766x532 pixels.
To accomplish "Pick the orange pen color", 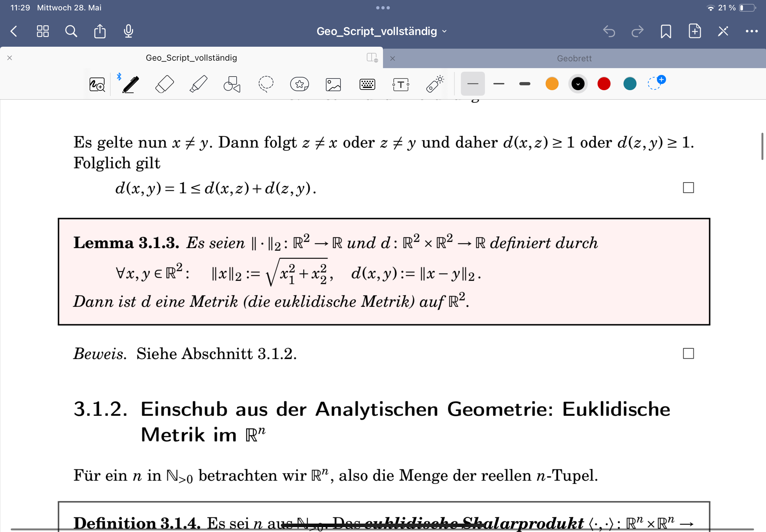I will click(552, 84).
